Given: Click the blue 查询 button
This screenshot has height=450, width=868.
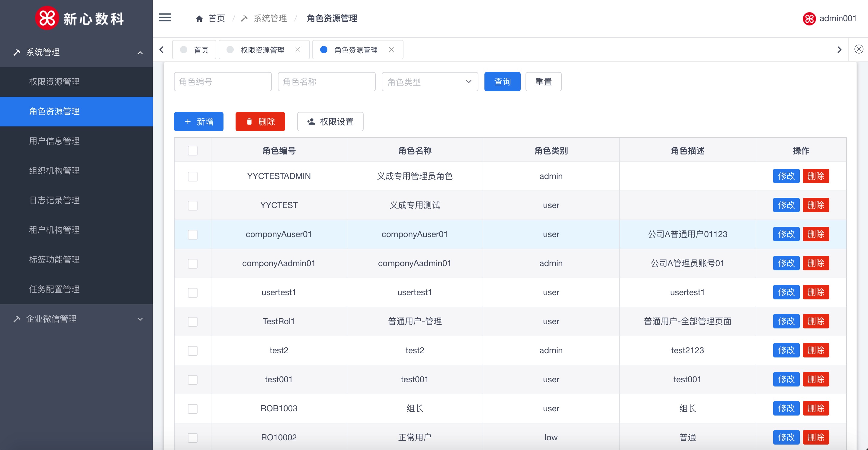Looking at the screenshot, I should pos(502,82).
